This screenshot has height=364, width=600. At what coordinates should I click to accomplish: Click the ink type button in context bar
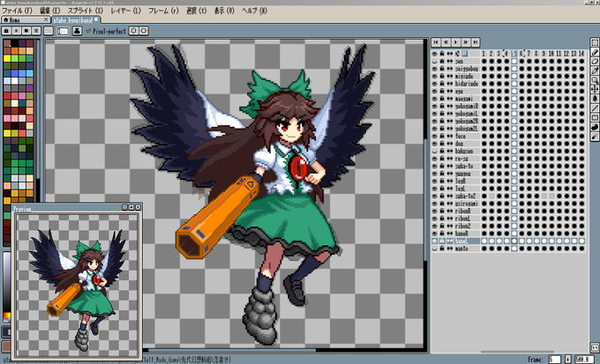tap(77, 32)
